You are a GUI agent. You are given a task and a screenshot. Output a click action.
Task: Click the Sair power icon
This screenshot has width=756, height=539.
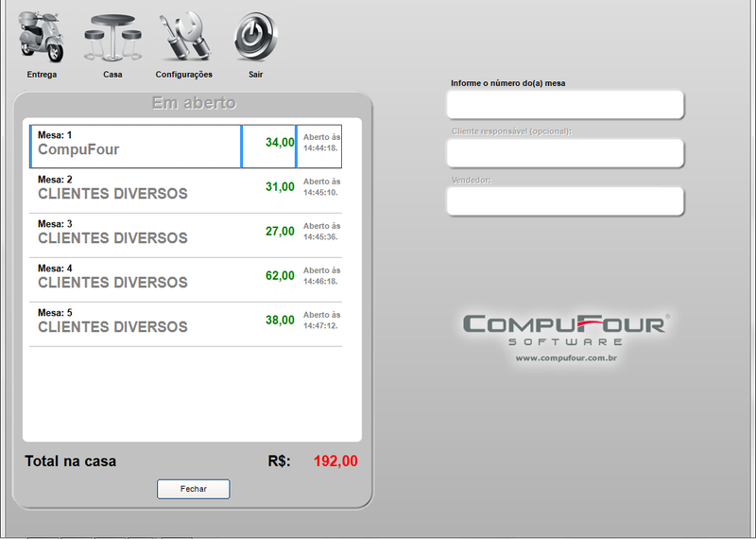[255, 38]
